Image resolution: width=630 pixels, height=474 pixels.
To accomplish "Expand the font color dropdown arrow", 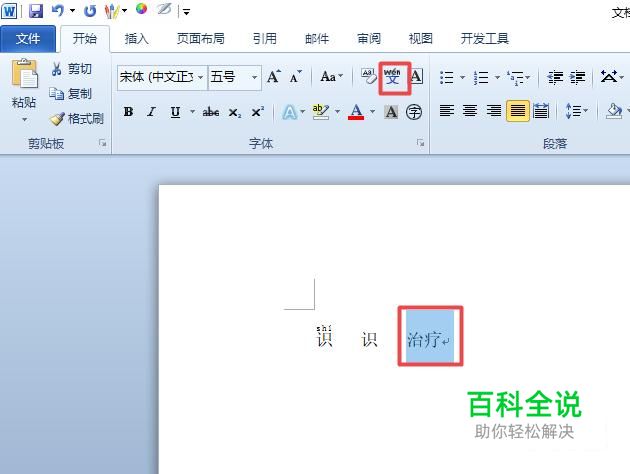I will (372, 112).
